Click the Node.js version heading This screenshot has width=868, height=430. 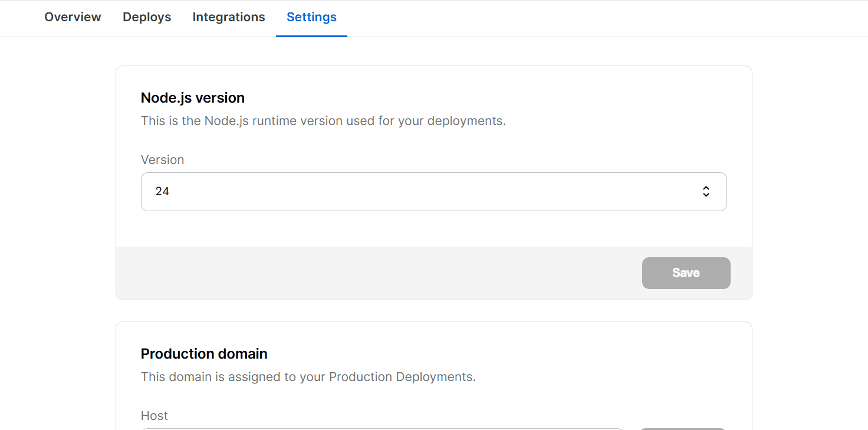coord(192,97)
